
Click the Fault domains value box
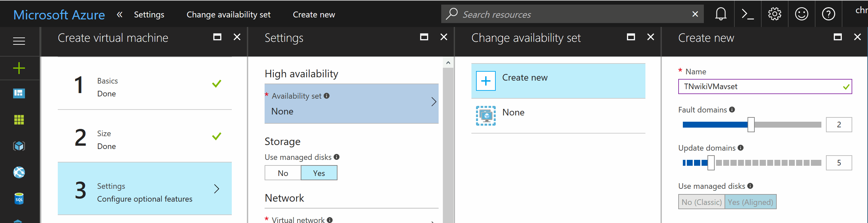(x=839, y=125)
